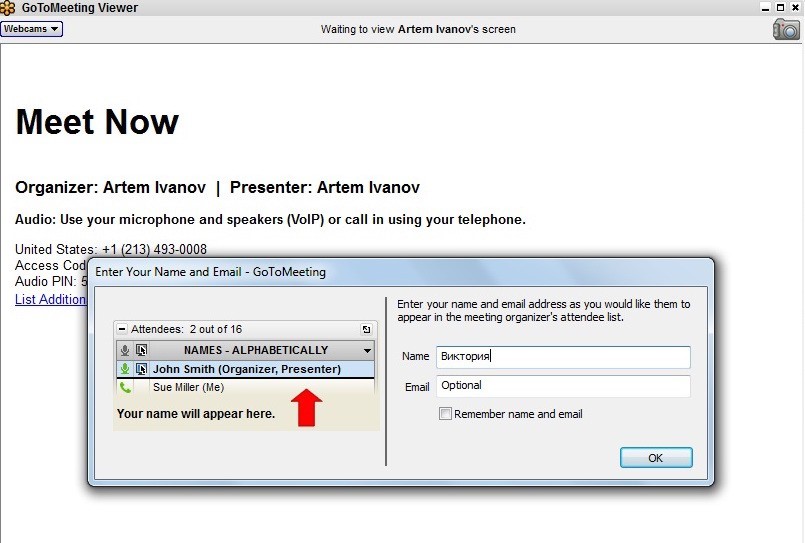805x543 pixels.
Task: Select the Sue Miller (Me) attendee row
Action: point(188,387)
